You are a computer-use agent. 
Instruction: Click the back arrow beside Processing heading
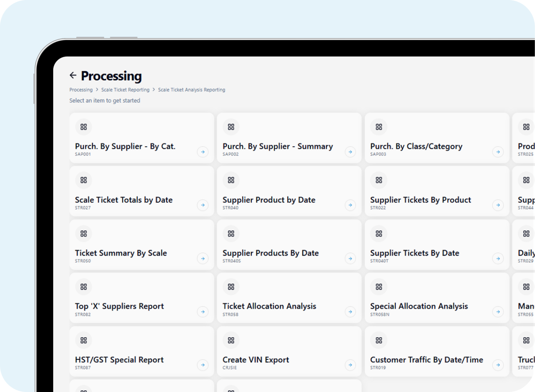73,75
